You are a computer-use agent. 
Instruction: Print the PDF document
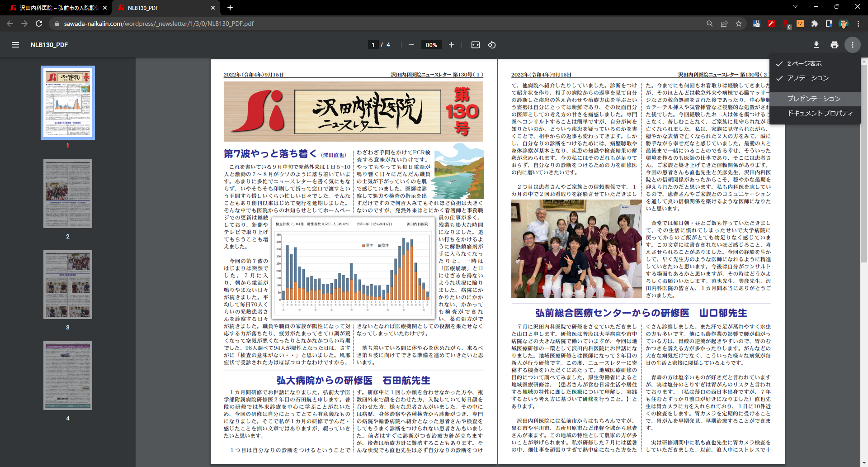tap(835, 45)
